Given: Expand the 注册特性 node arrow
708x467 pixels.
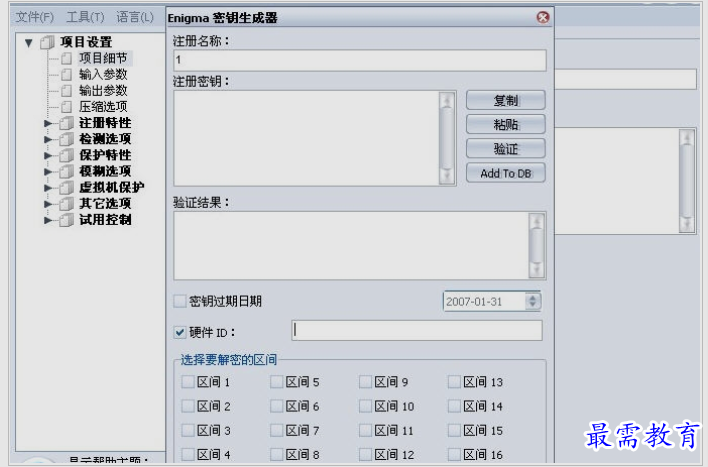Looking at the screenshot, I should (48, 123).
